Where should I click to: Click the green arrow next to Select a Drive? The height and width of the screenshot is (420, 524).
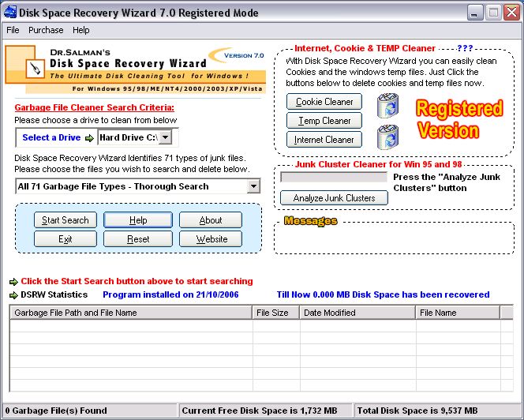coord(89,137)
